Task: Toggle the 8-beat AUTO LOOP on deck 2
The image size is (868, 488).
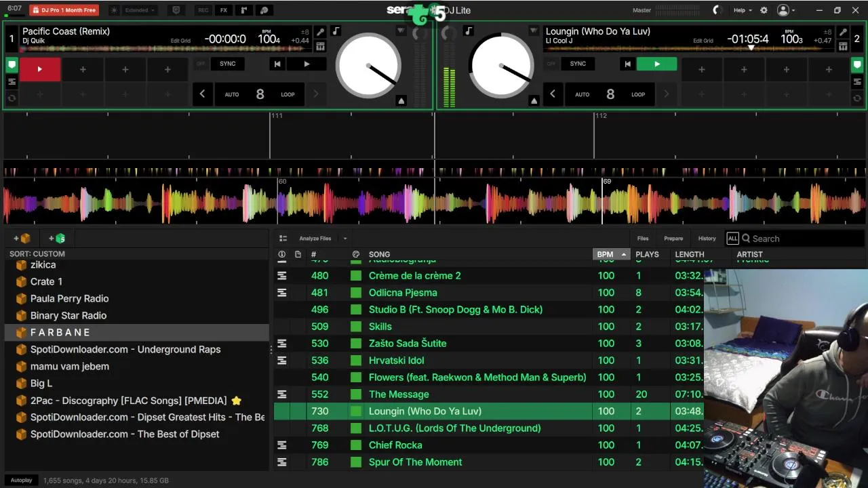Action: coord(610,94)
